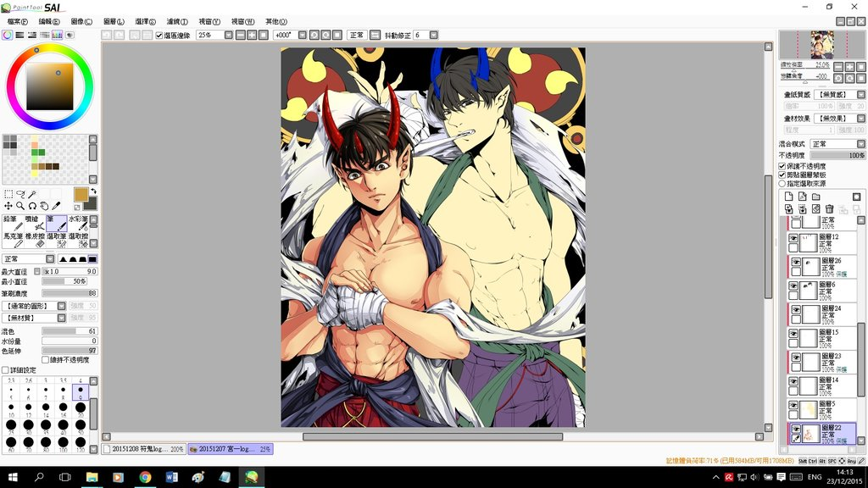Select the 選取擦 selection eraser tool
Screen dimensions: 868x488
click(78, 240)
